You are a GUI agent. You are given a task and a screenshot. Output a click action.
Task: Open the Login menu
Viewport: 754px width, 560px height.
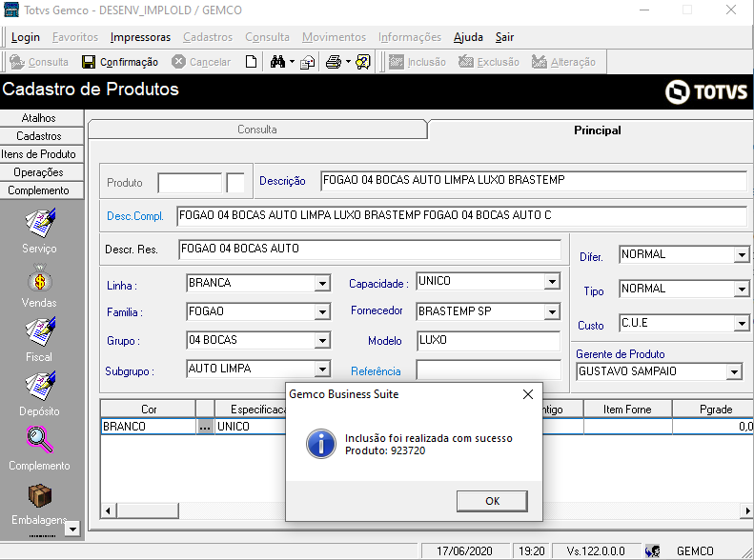tap(25, 37)
